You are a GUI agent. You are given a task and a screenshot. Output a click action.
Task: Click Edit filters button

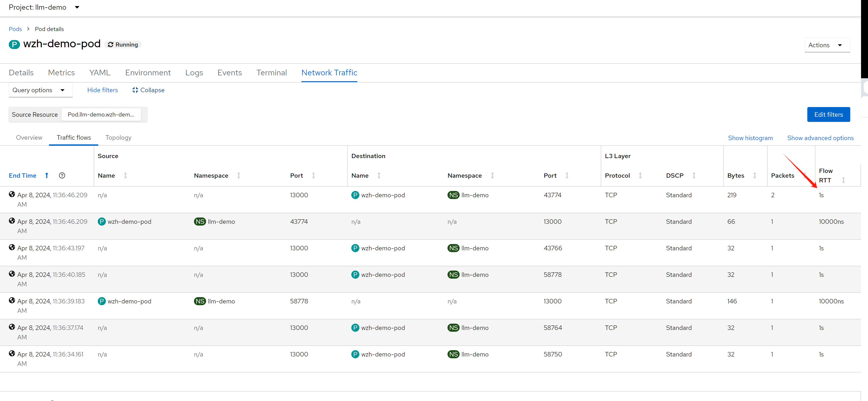pos(828,115)
